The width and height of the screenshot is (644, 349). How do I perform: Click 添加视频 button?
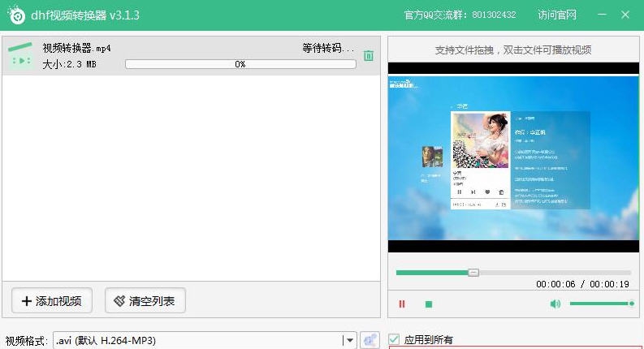click(x=52, y=301)
